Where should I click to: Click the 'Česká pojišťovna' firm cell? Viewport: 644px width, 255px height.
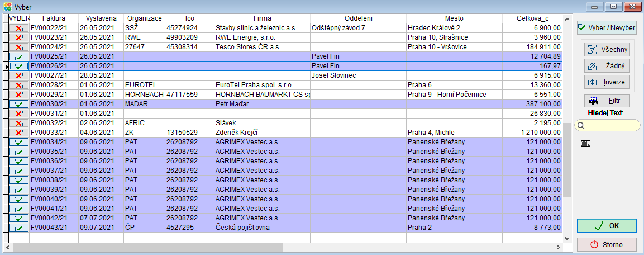[x=262, y=228]
